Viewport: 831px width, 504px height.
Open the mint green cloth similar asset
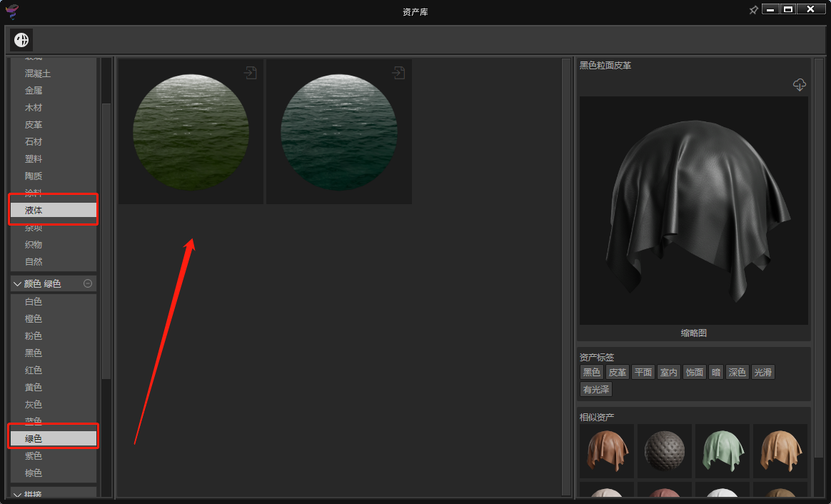click(722, 451)
